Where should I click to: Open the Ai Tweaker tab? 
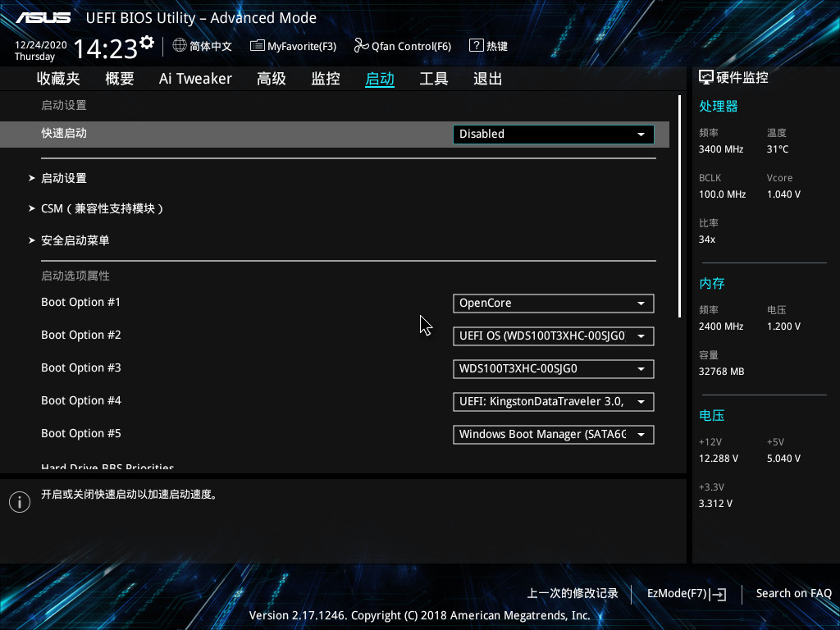(x=195, y=79)
